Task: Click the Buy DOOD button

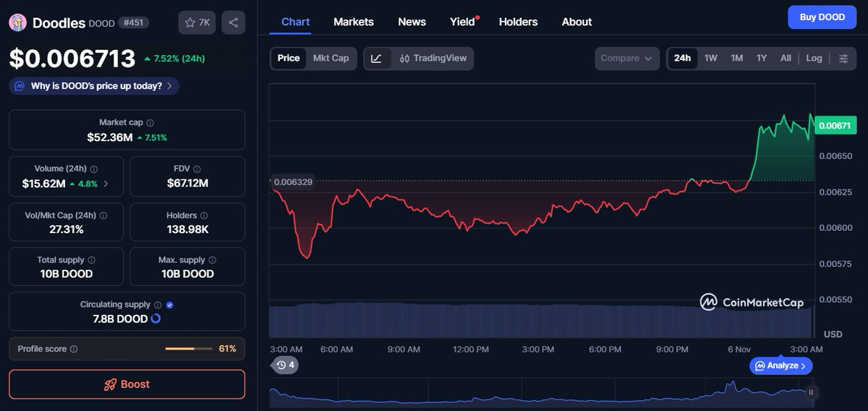Action: coord(822,17)
